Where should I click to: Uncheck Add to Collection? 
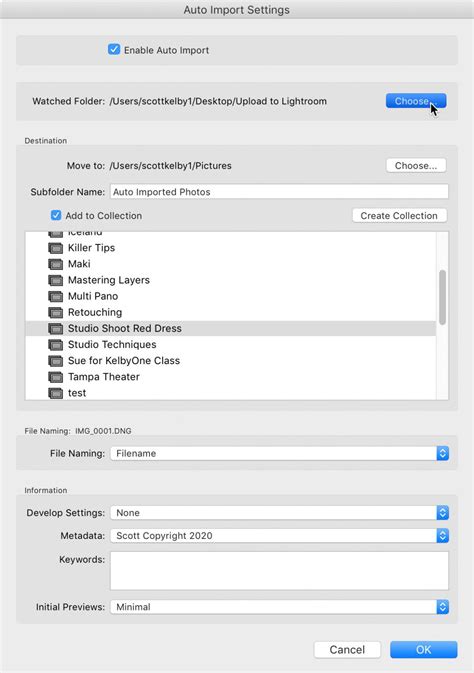[x=56, y=215]
